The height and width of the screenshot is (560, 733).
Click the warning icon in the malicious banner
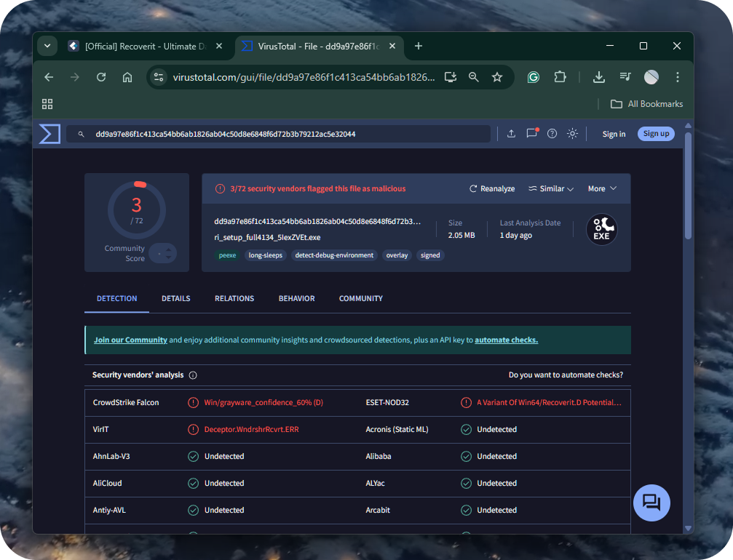(x=220, y=188)
